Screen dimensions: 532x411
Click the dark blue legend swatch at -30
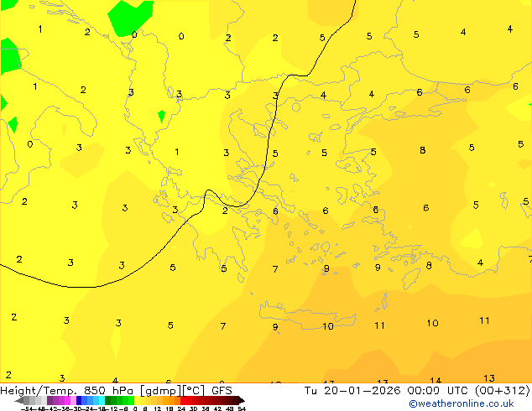79,400
